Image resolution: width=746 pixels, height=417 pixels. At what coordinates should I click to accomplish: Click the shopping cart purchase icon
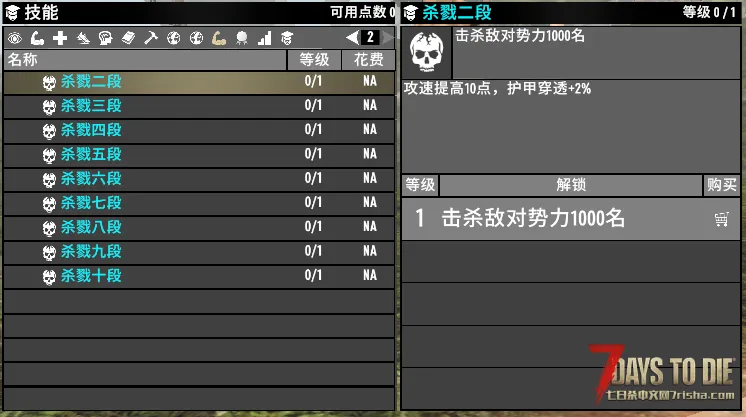click(721, 219)
